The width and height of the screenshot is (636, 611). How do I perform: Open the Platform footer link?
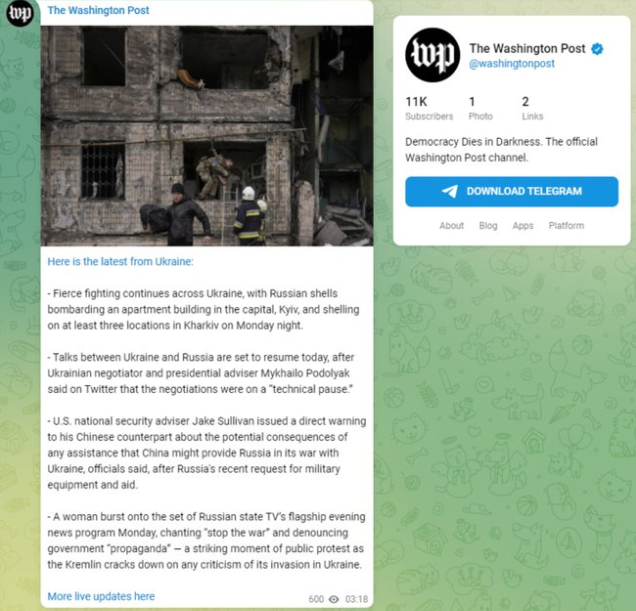pyautogui.click(x=566, y=226)
